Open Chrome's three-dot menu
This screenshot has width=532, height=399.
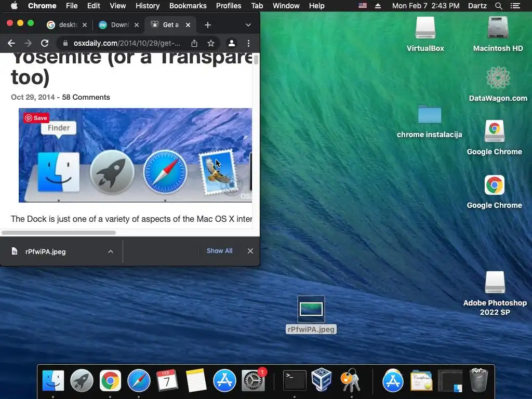pos(248,43)
